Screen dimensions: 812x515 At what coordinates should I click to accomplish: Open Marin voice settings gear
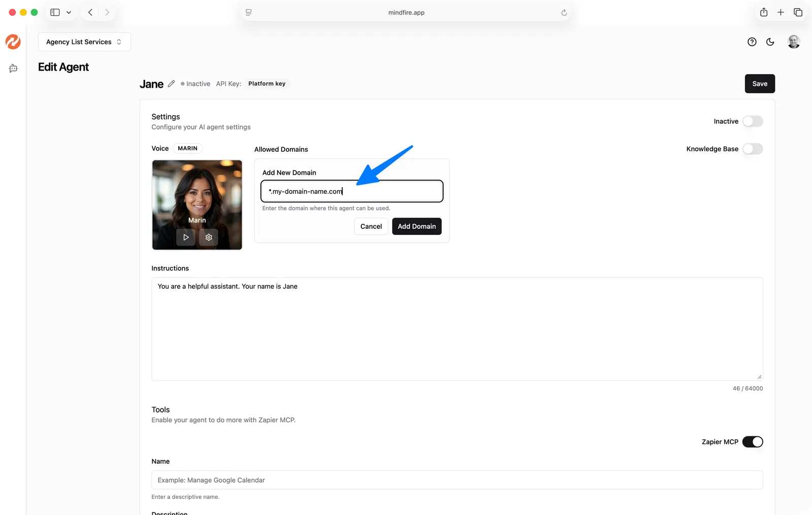[209, 237]
